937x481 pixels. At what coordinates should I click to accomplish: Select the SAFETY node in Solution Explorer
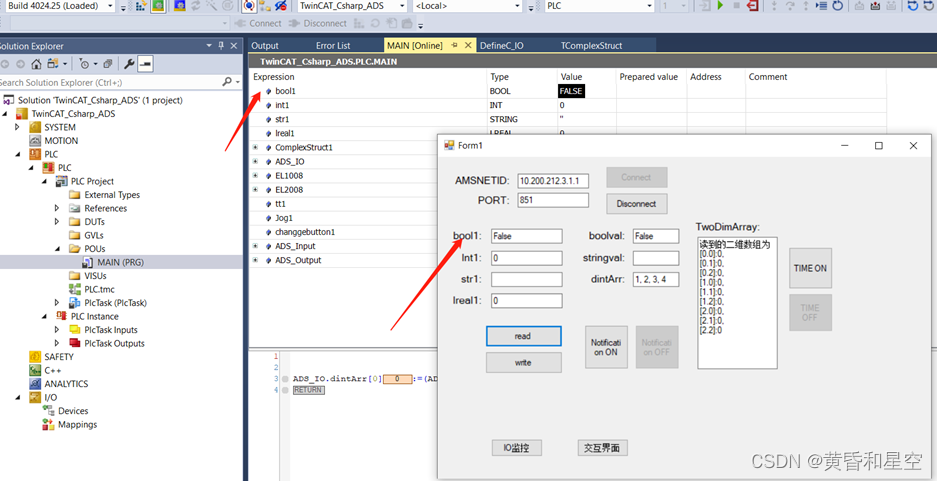pyautogui.click(x=59, y=357)
